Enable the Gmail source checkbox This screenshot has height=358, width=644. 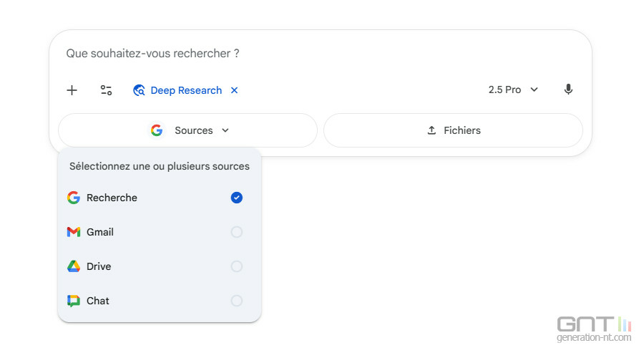[237, 232]
